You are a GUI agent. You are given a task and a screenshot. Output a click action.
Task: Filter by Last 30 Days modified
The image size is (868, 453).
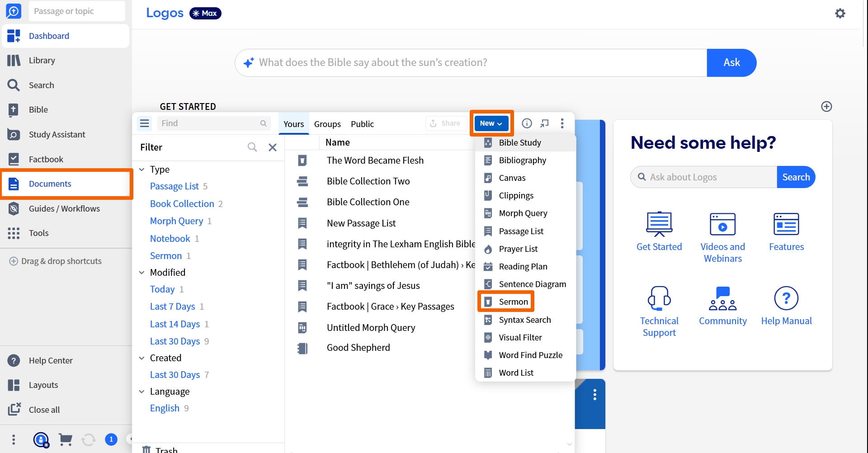(175, 341)
